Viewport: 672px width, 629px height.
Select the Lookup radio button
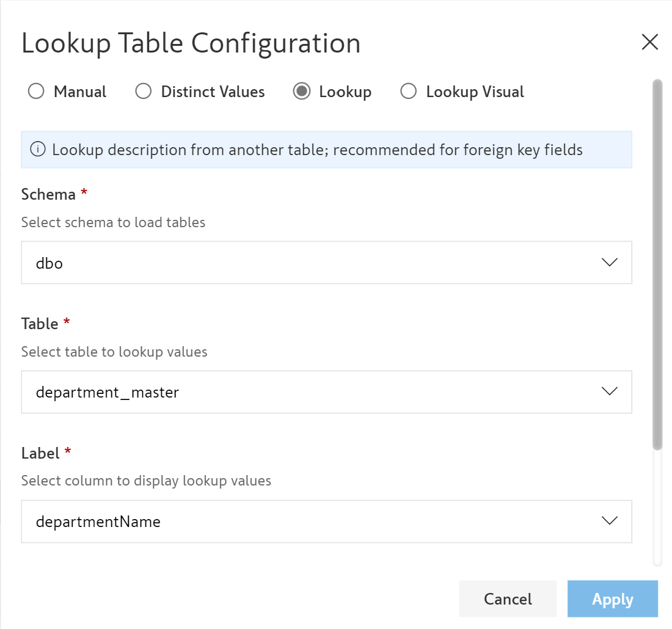tap(302, 92)
